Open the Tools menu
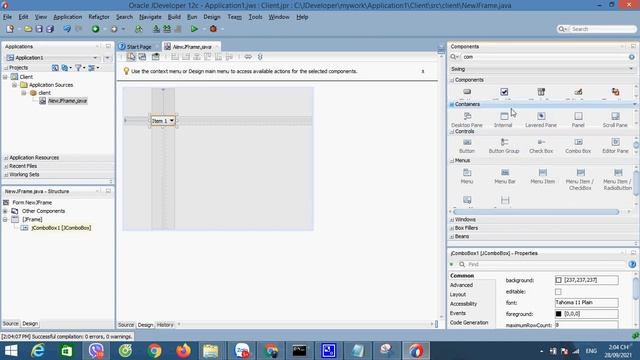This screenshot has height=360, width=640. tap(255, 17)
